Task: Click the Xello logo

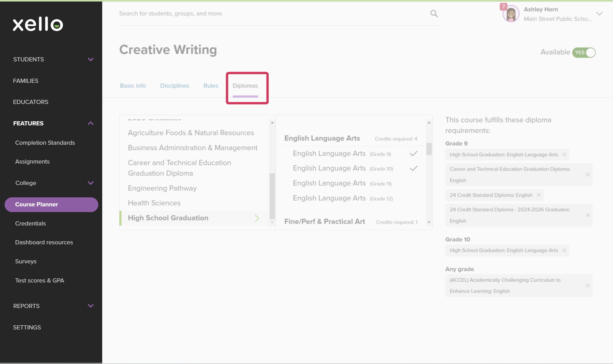Action: click(x=38, y=25)
